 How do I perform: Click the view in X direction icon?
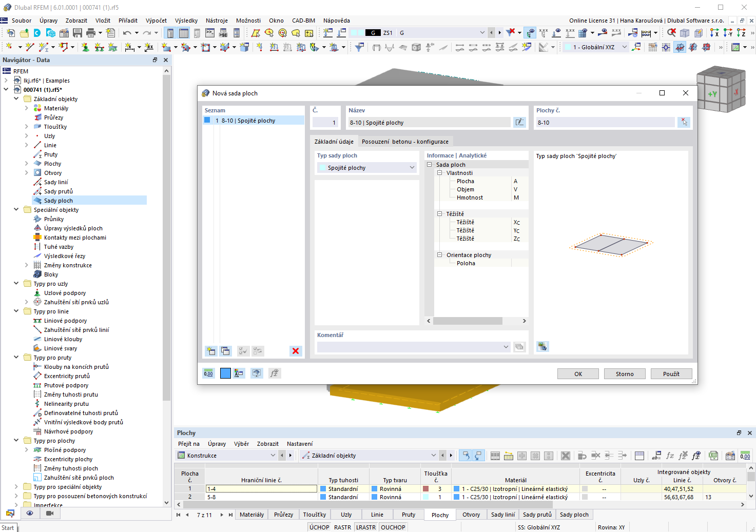714,33
